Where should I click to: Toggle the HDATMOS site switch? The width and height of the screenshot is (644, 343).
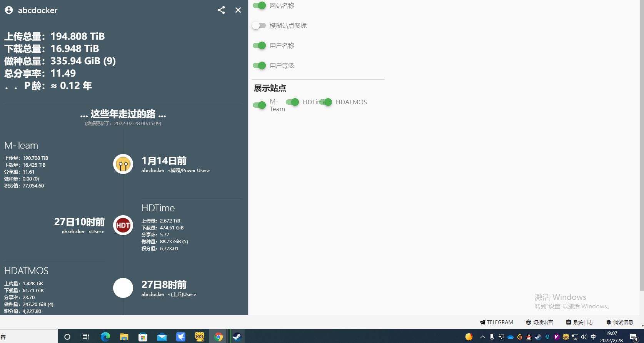(x=325, y=102)
